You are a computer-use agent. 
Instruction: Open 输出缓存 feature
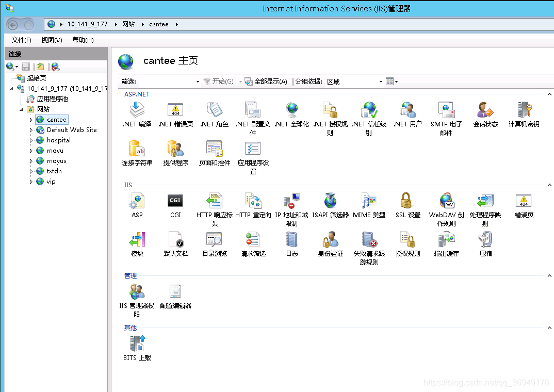446,243
